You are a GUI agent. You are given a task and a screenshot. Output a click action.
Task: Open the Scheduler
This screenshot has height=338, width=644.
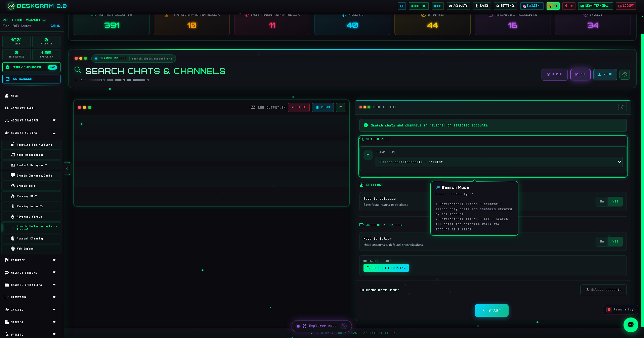click(31, 79)
